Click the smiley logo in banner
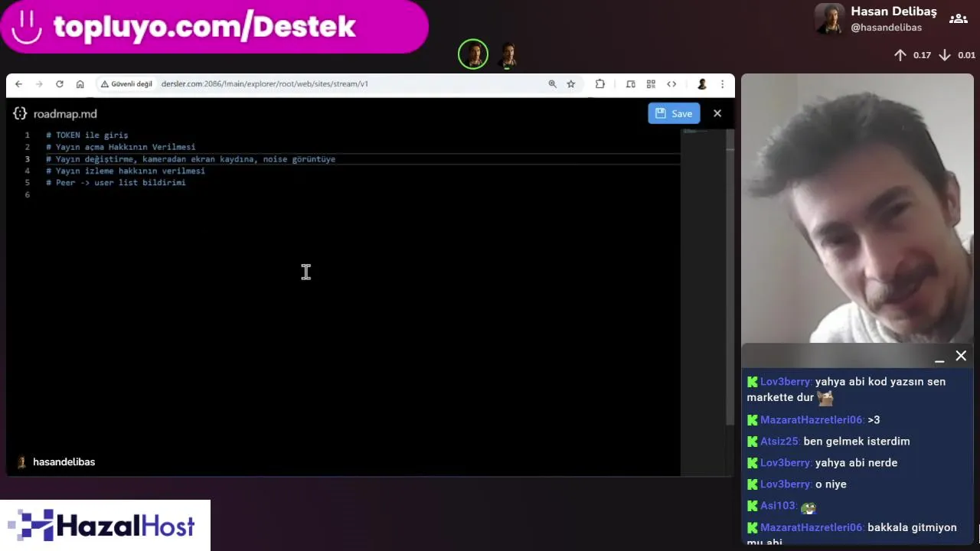Image resolution: width=980 pixels, height=551 pixels. [x=27, y=27]
